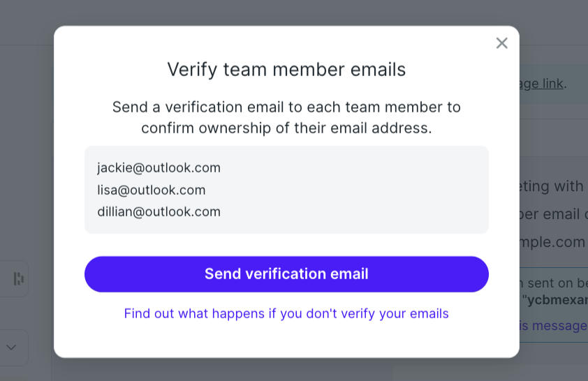Viewport: 588px width, 381px height.
Task: Open the partially hidden 'age link' hyperlink
Action: pos(541,84)
